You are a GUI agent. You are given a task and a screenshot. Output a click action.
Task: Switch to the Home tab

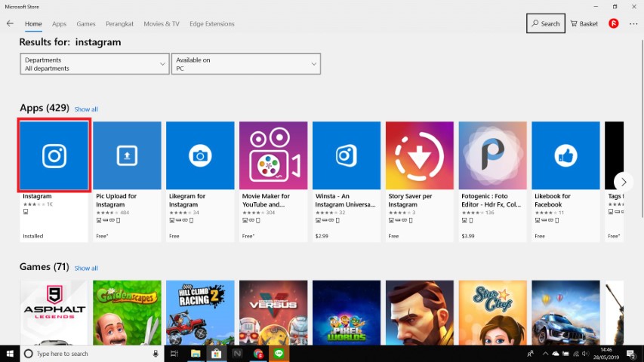pos(33,24)
